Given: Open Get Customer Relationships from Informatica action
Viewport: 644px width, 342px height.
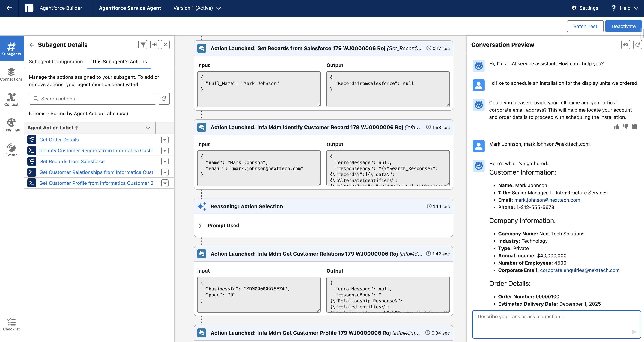Looking at the screenshot, I should coord(96,172).
